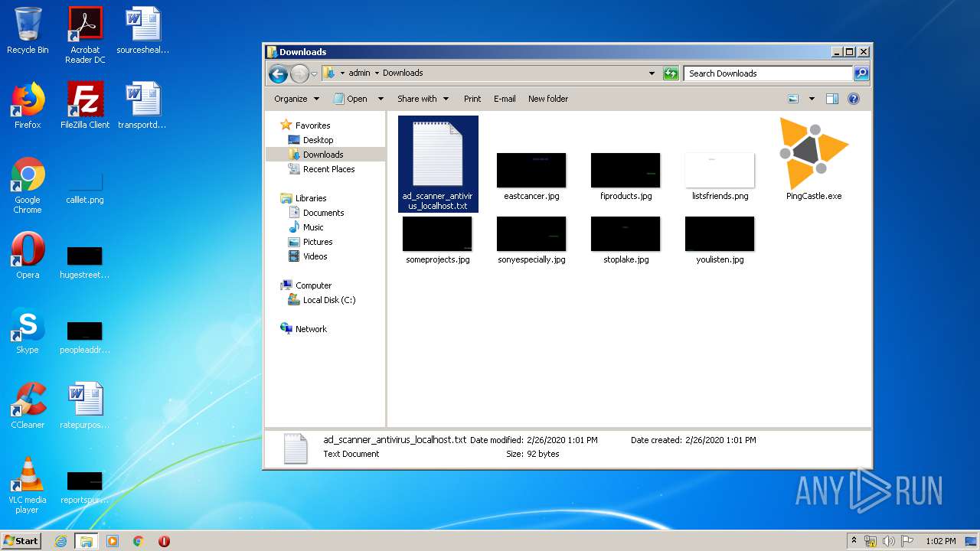This screenshot has width=980, height=551.
Task: Open Internet Explorer in taskbar
Action: point(61,541)
